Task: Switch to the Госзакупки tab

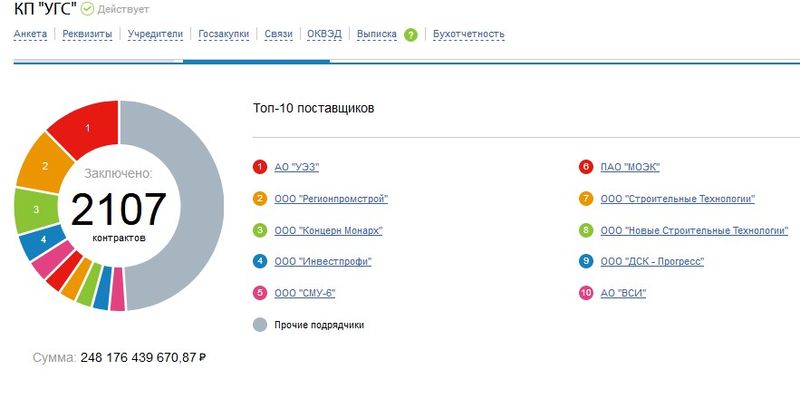Action: click(x=223, y=34)
